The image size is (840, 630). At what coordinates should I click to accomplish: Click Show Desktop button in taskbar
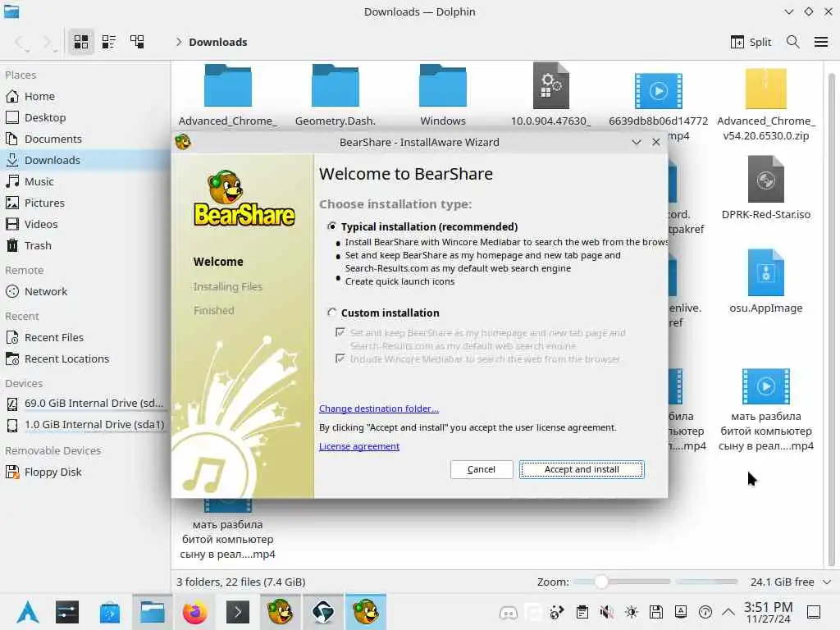(814, 612)
